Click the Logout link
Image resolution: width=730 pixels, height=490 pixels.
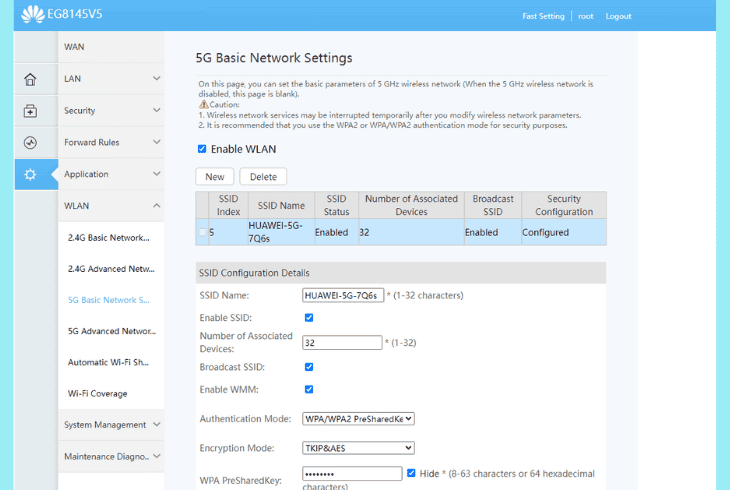pyautogui.click(x=618, y=16)
